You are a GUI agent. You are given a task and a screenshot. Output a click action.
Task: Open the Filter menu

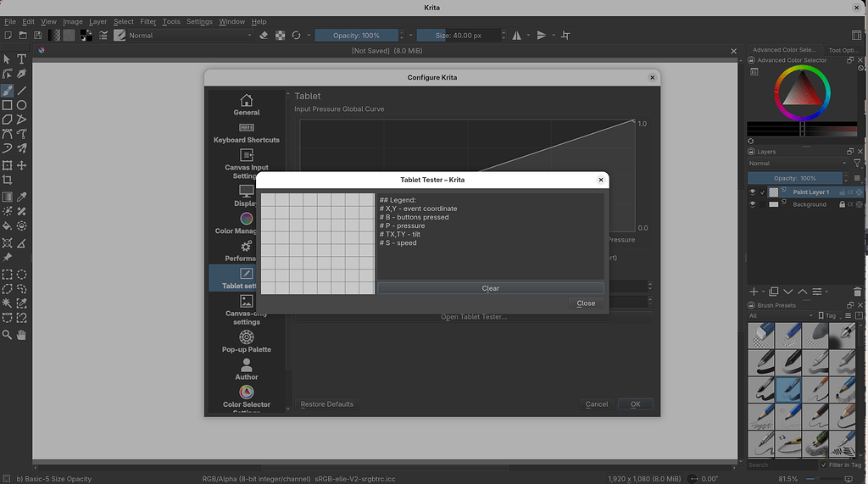pyautogui.click(x=147, y=21)
